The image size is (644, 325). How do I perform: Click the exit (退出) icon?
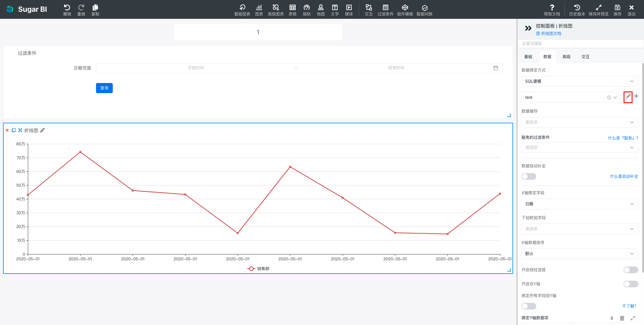point(631,10)
